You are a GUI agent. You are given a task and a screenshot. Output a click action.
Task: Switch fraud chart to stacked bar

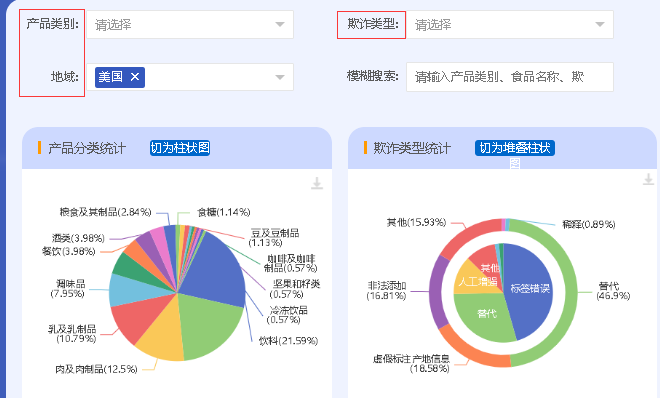click(x=515, y=148)
